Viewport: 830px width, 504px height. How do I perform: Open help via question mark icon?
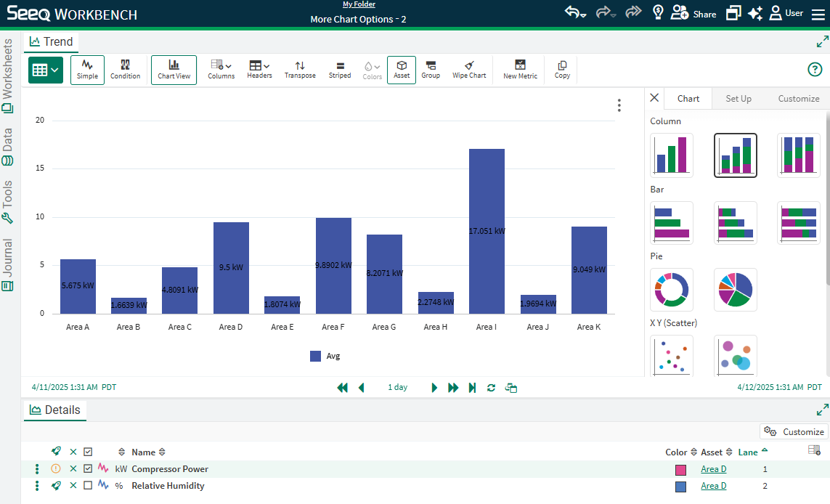(815, 70)
